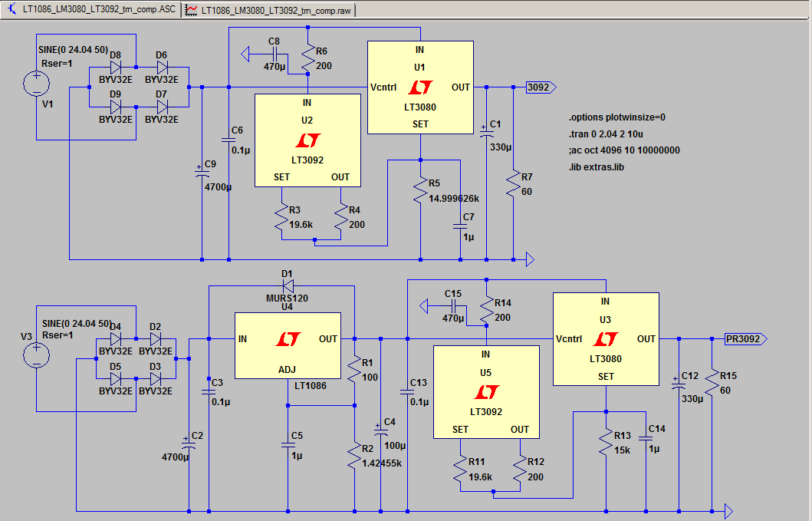Select diode D4 in lower bridge
The width and height of the screenshot is (812, 521).
tap(116, 339)
